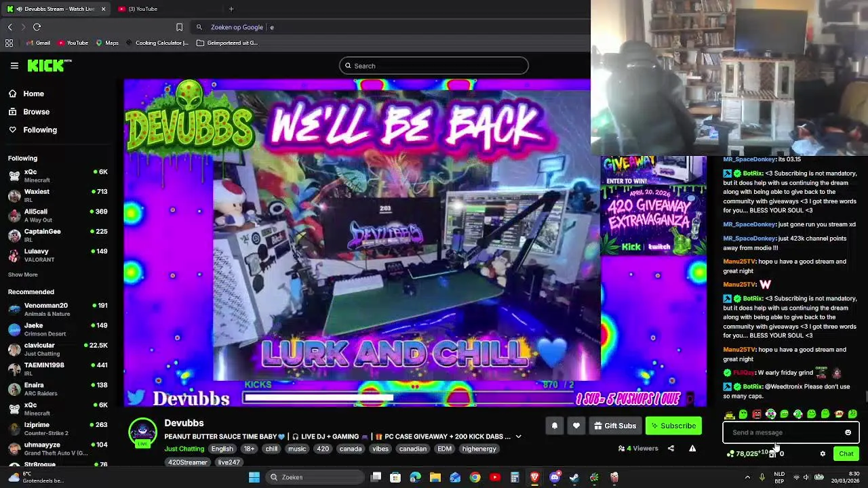This screenshot has width=868, height=488.
Task: Open uhmaayyze Grand Theft Auto channel
Action: click(58, 449)
